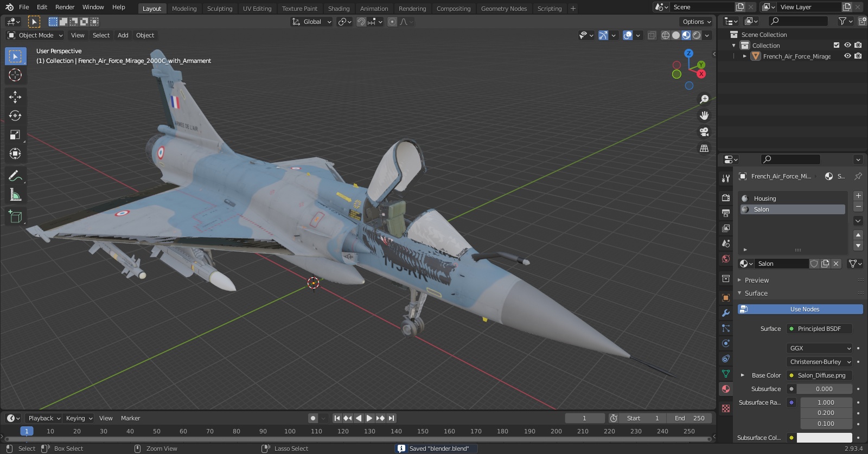Switch to Geometry Nodes workspace tab

504,9
